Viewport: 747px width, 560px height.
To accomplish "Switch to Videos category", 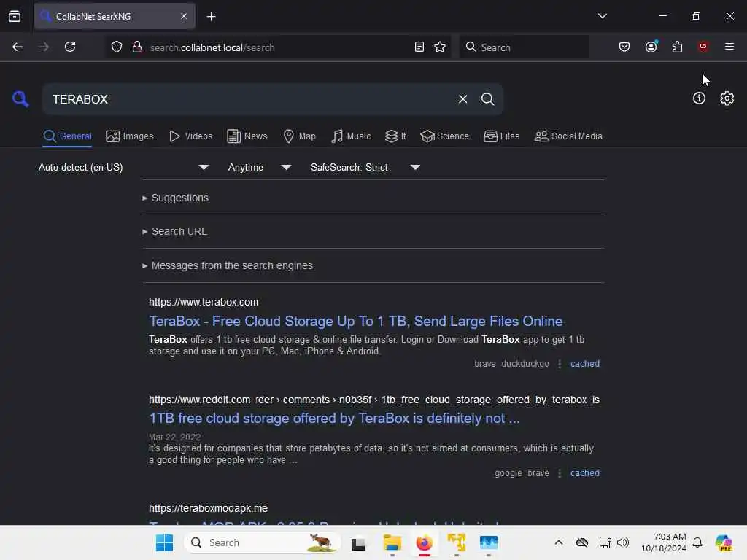I will click(x=190, y=136).
